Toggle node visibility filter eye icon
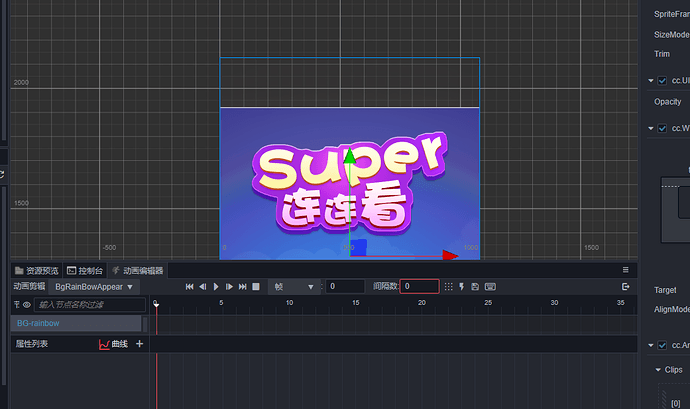690x409 pixels. (x=27, y=305)
